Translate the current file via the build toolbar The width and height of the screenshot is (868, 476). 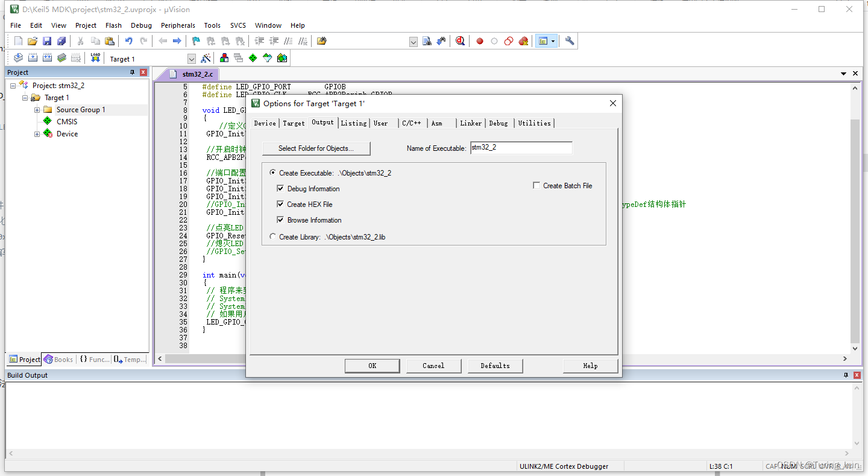click(x=18, y=58)
